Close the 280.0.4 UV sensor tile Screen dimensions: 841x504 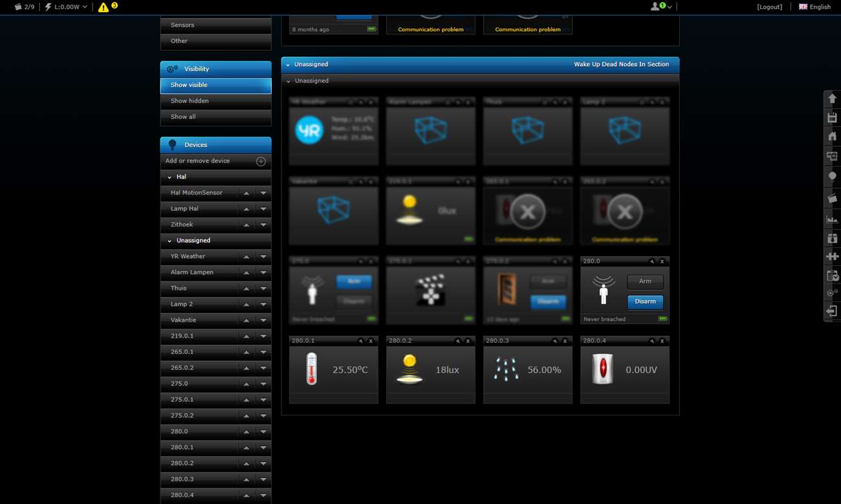[x=662, y=341]
